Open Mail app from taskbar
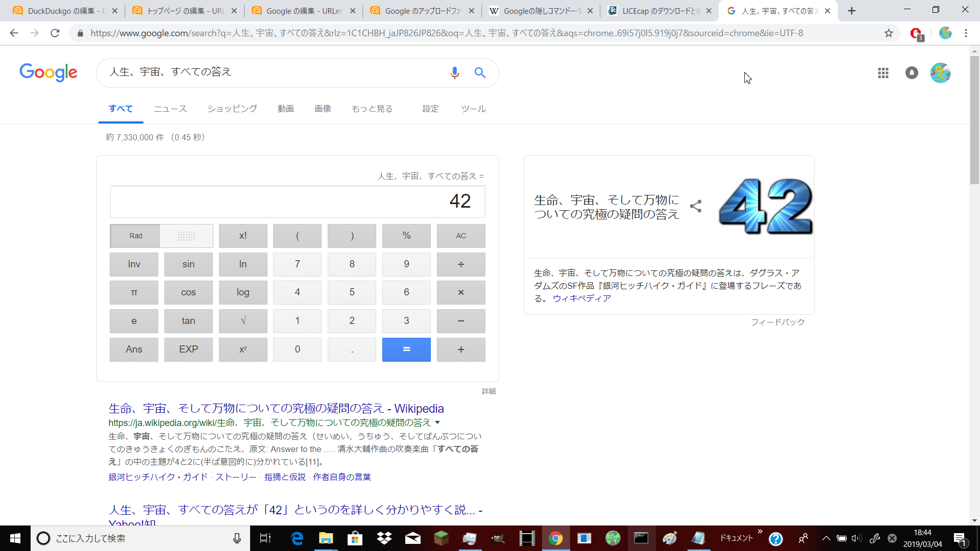Screen dimensions: 980x551 [x=412, y=538]
